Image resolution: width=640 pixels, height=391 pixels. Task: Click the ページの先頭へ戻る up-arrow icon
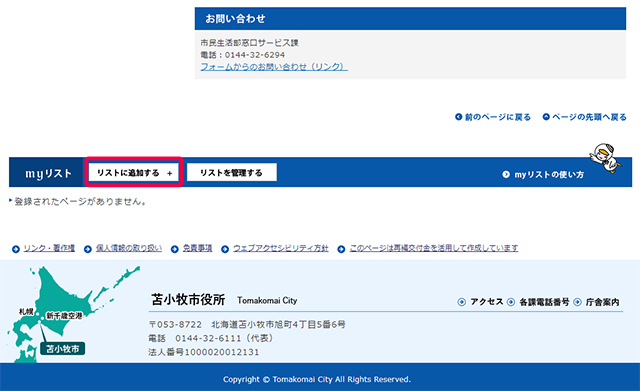[546, 117]
